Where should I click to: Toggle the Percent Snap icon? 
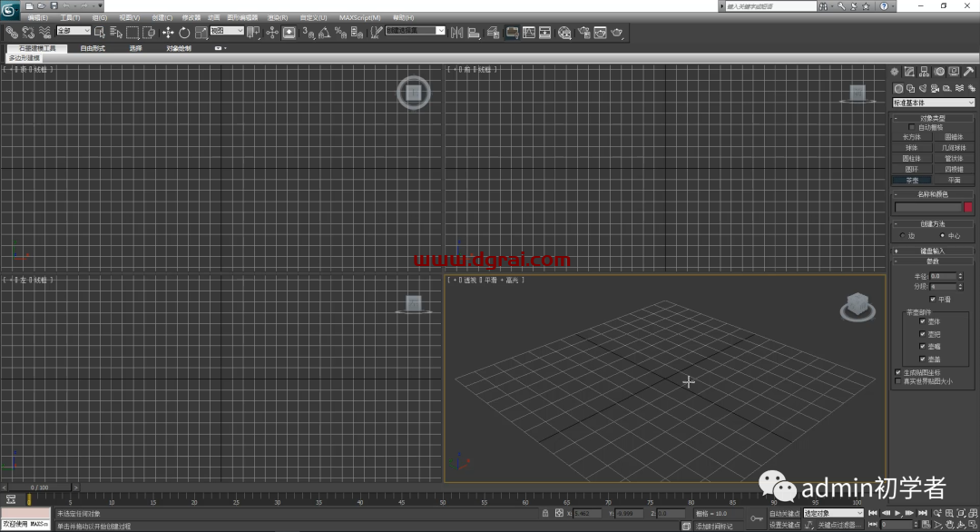coord(340,32)
